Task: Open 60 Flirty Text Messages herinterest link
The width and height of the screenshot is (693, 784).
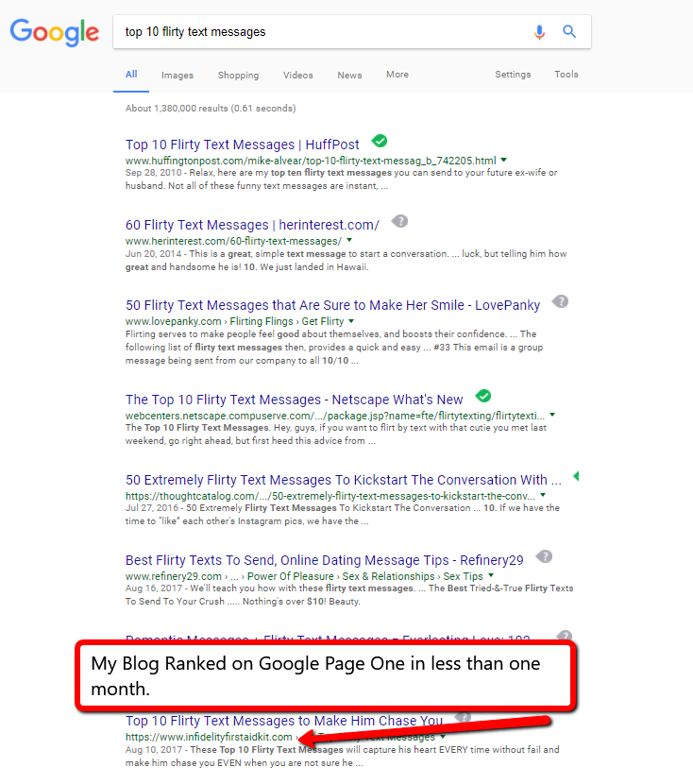Action: (x=252, y=225)
